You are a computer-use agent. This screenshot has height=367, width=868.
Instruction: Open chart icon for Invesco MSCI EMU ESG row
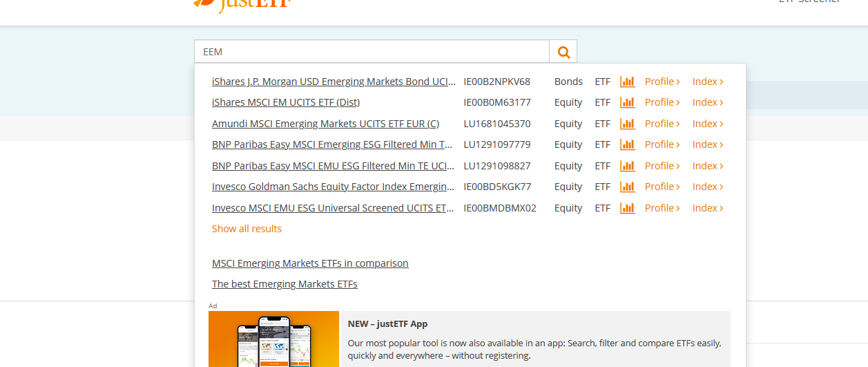coord(627,208)
